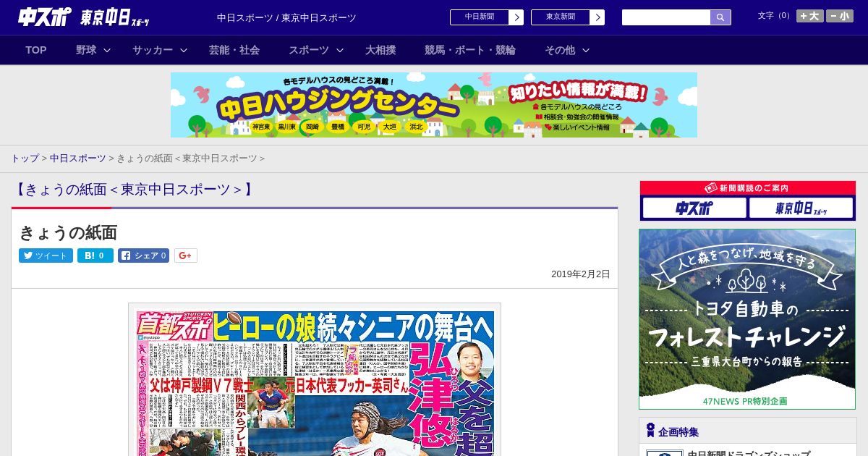This screenshot has height=456, width=868.
Task: Click 中スポ subscription button in sidebar
Action: (x=694, y=208)
